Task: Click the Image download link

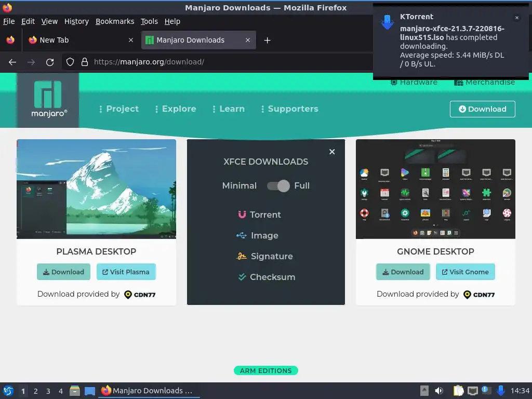Action: tap(258, 235)
